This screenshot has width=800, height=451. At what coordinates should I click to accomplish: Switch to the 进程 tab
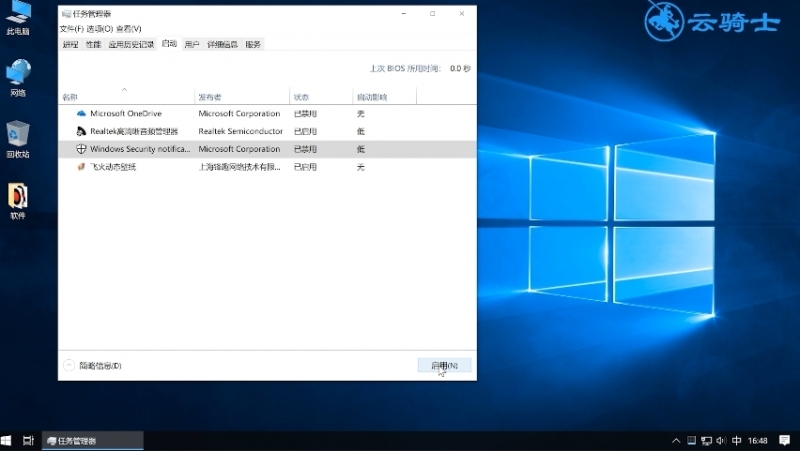(x=70, y=44)
